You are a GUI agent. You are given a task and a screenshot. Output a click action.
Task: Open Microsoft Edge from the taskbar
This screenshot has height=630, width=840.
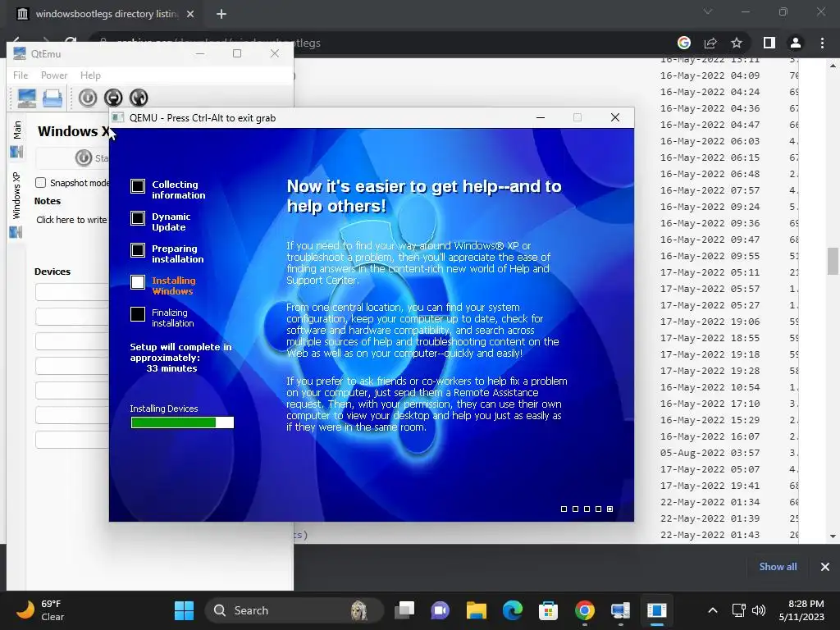click(513, 610)
